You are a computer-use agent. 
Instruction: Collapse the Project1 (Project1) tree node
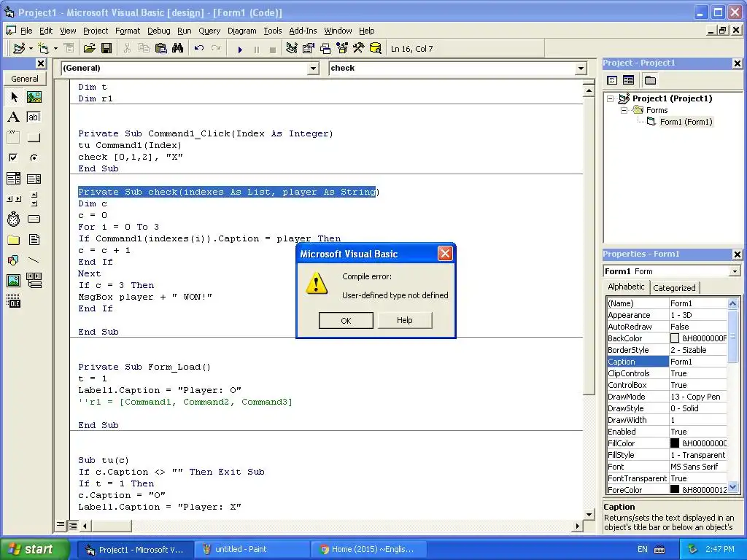(x=611, y=98)
